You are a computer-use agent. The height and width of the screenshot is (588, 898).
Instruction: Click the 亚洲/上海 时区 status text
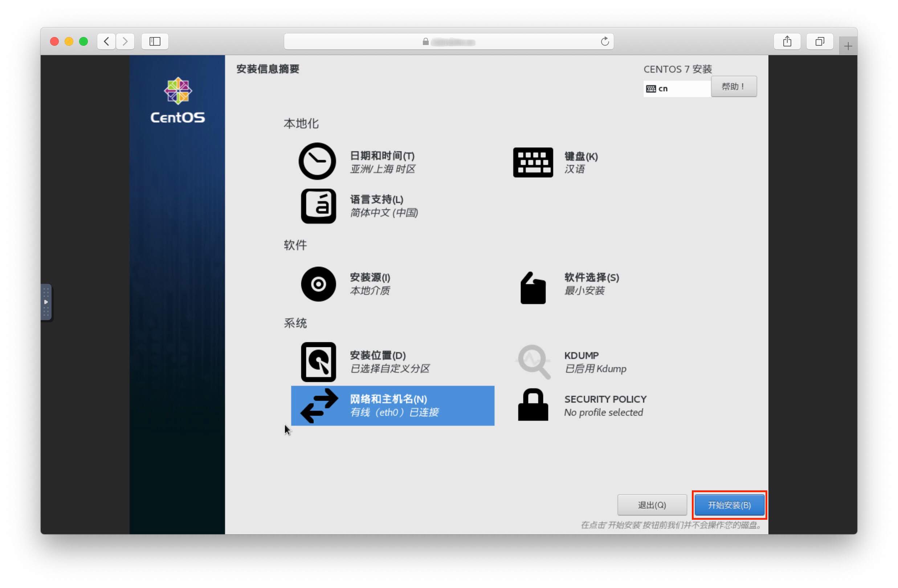[383, 169]
